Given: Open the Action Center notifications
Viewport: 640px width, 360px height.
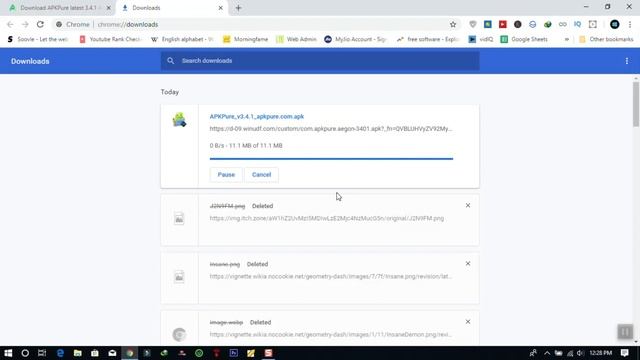Looking at the screenshot, I should (x=624, y=353).
